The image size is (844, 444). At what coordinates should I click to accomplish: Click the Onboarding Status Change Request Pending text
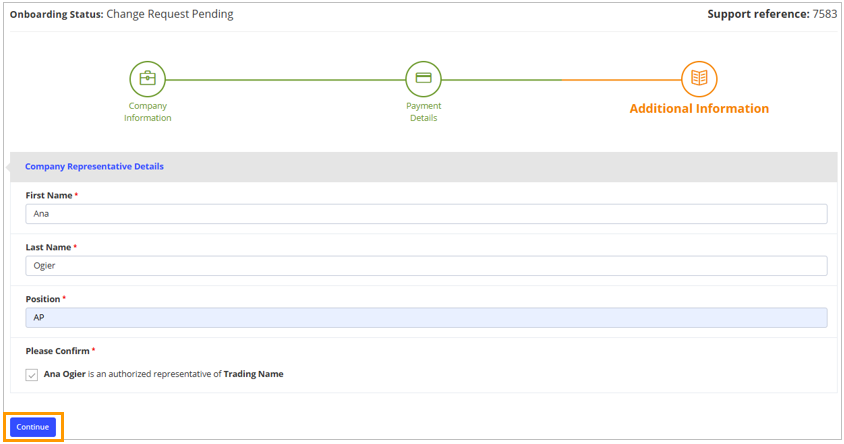click(122, 15)
